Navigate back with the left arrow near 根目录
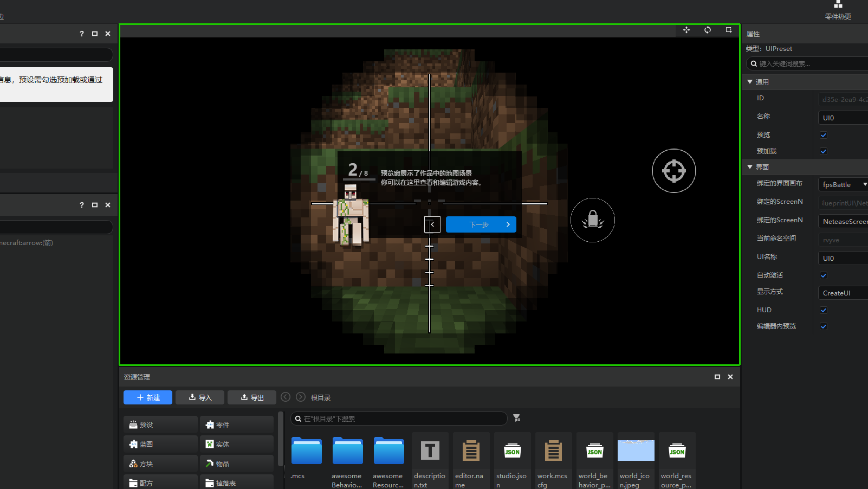 (x=286, y=397)
